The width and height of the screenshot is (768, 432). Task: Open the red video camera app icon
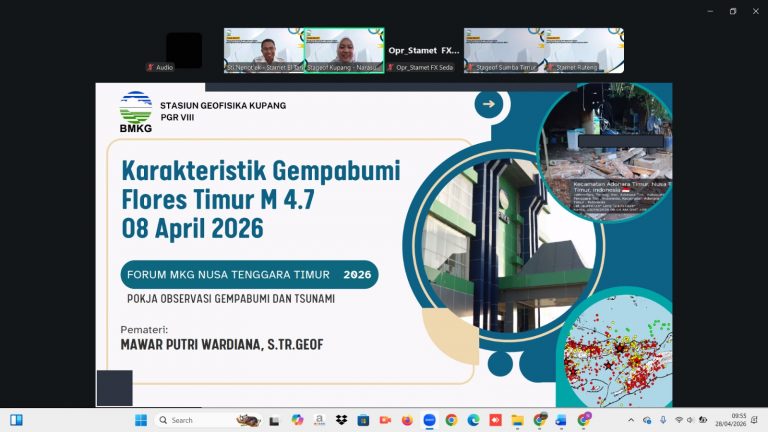coord(385,420)
